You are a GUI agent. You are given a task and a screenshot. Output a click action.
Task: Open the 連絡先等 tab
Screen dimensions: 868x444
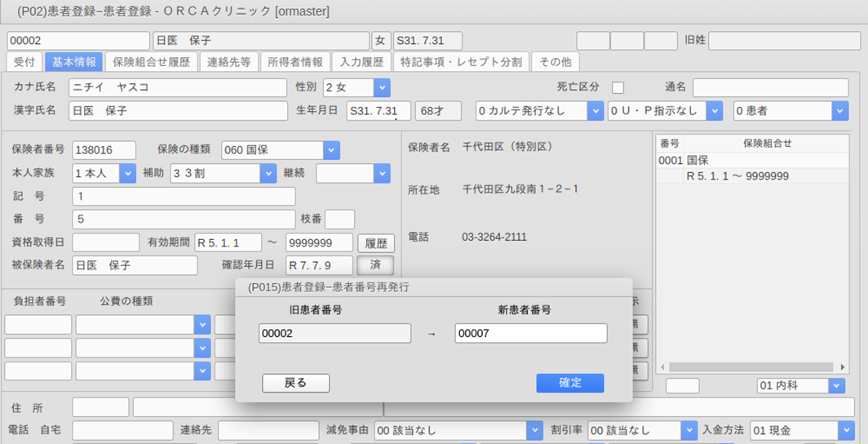[x=228, y=62]
